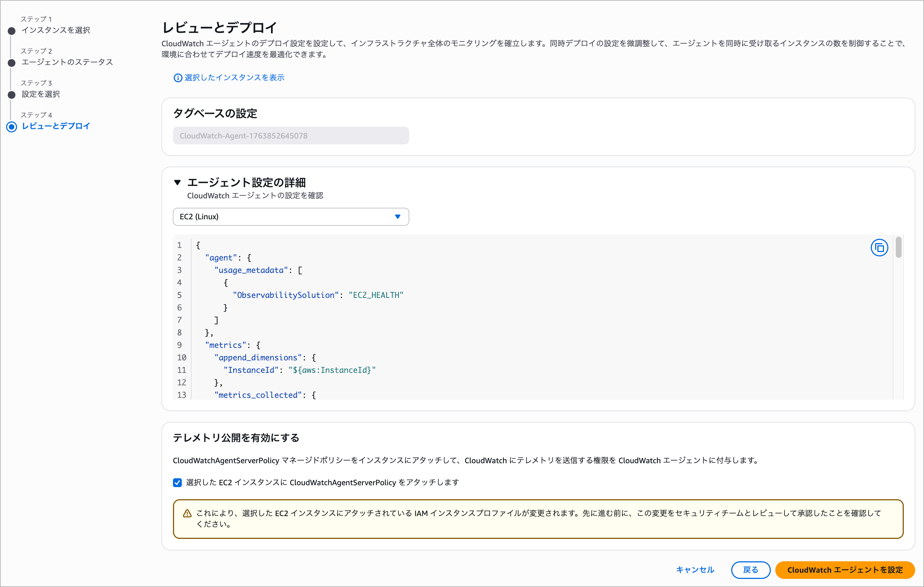924x587 pixels.
Task: Click the active step 4 radio marker
Action: (x=11, y=127)
